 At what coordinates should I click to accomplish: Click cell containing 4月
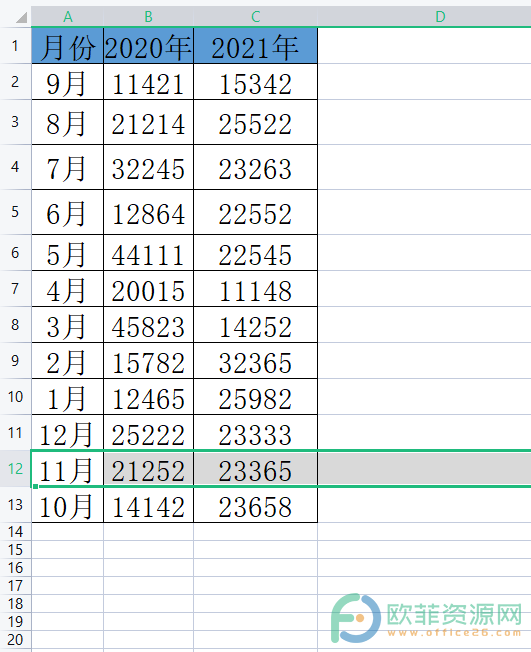67,289
